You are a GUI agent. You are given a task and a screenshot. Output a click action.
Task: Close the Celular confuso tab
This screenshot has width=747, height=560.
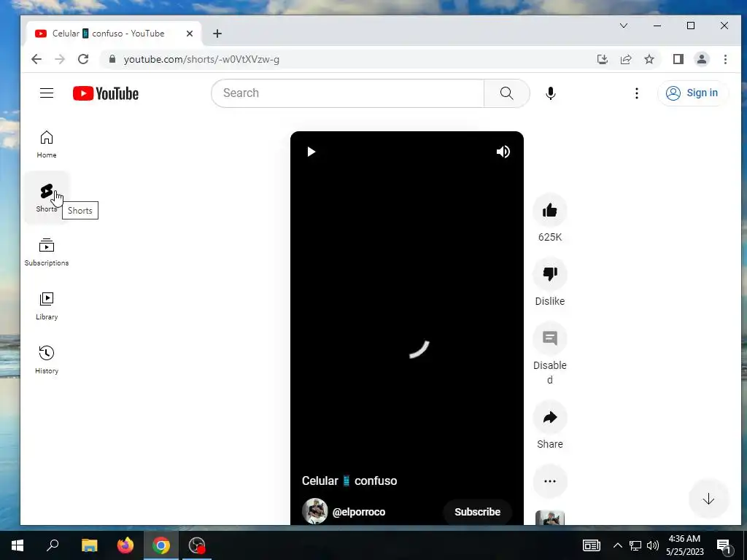coord(190,34)
